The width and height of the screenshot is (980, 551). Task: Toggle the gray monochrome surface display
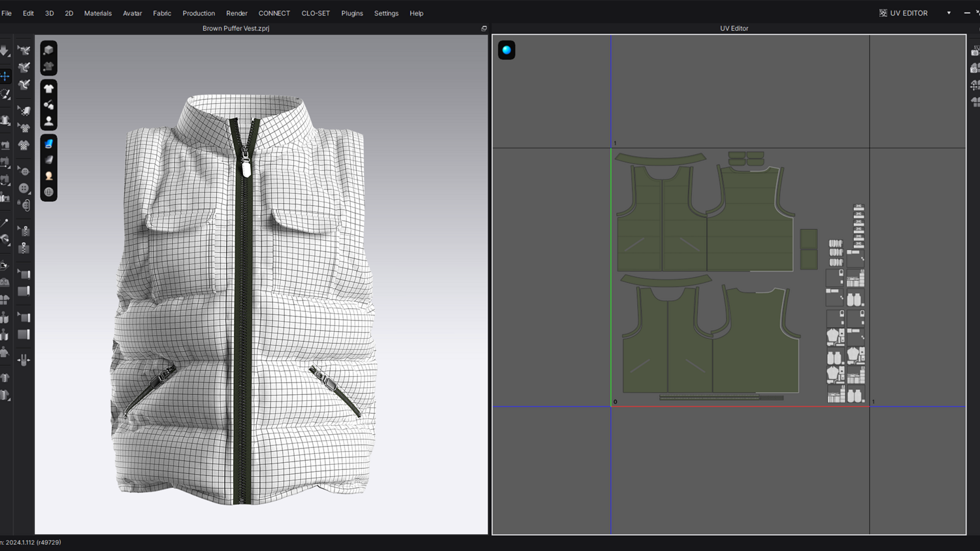pyautogui.click(x=48, y=160)
